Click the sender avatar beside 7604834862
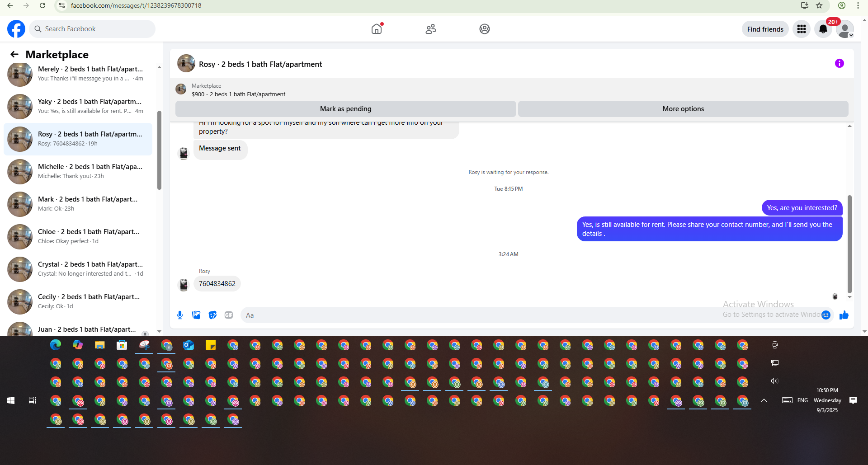Image resolution: width=868 pixels, height=465 pixels. pyautogui.click(x=184, y=285)
